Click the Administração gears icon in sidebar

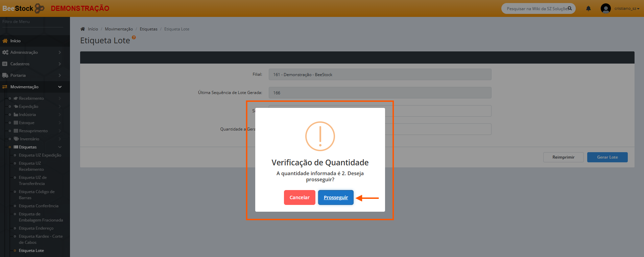coord(5,52)
